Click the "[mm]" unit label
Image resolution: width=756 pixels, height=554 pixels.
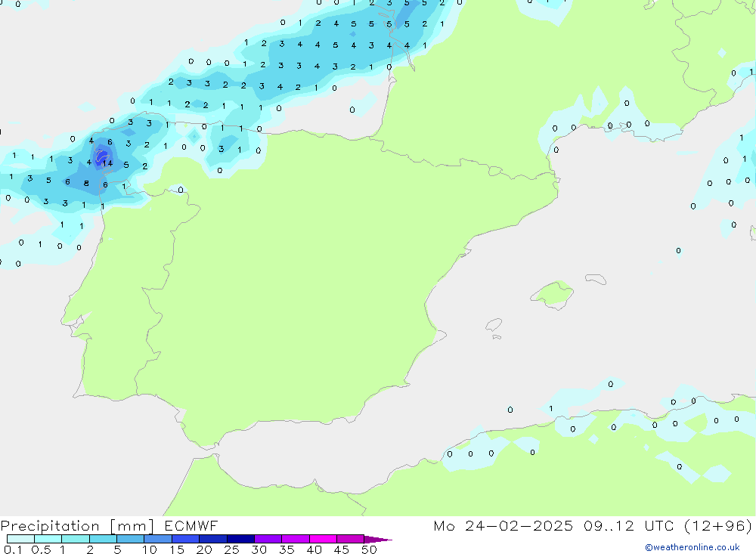coord(132,526)
